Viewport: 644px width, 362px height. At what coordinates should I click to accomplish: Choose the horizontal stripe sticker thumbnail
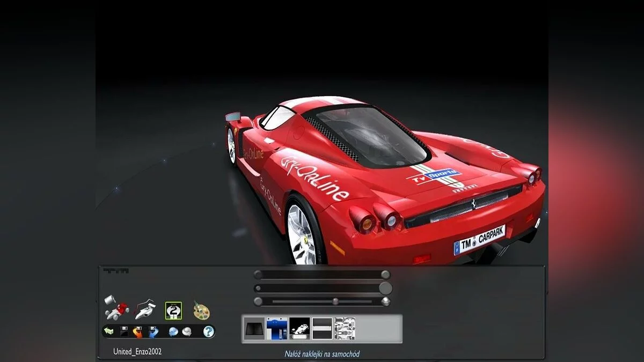(x=322, y=328)
